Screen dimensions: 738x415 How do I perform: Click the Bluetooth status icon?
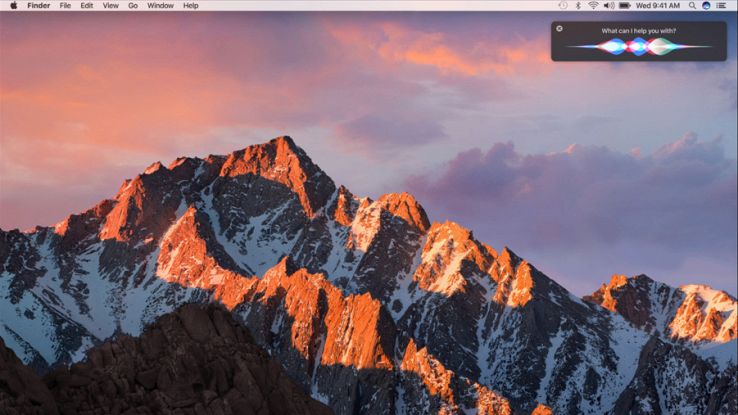(578, 6)
